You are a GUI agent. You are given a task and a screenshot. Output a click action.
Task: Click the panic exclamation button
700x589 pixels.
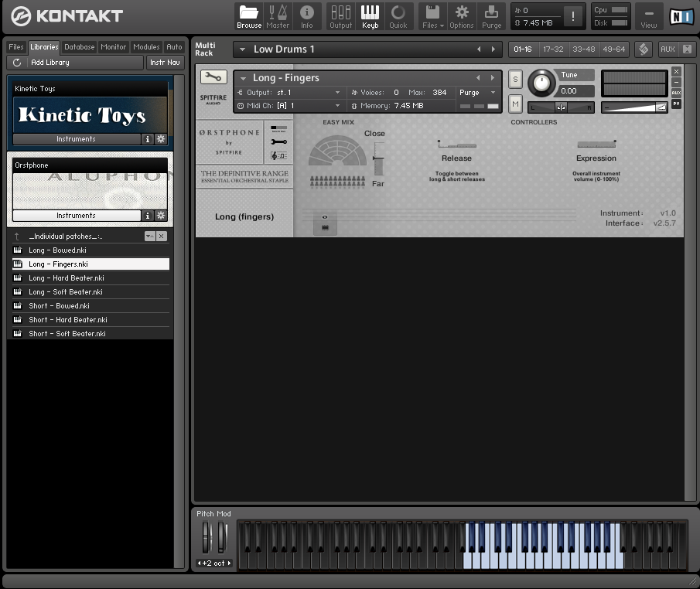(573, 16)
